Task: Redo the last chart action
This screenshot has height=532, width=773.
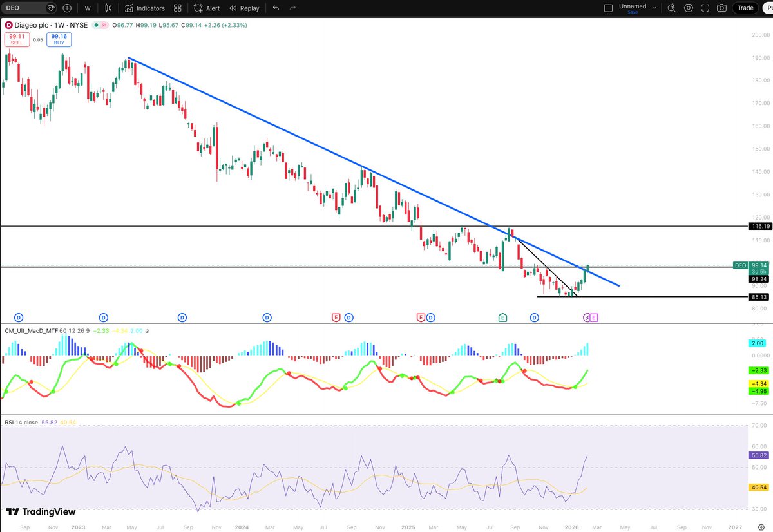Action: (292, 8)
